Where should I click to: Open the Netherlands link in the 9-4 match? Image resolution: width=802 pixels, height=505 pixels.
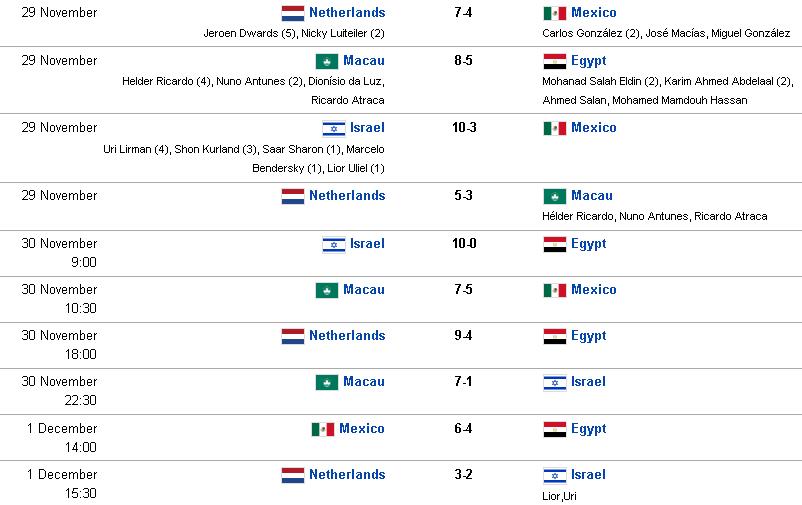(x=347, y=336)
